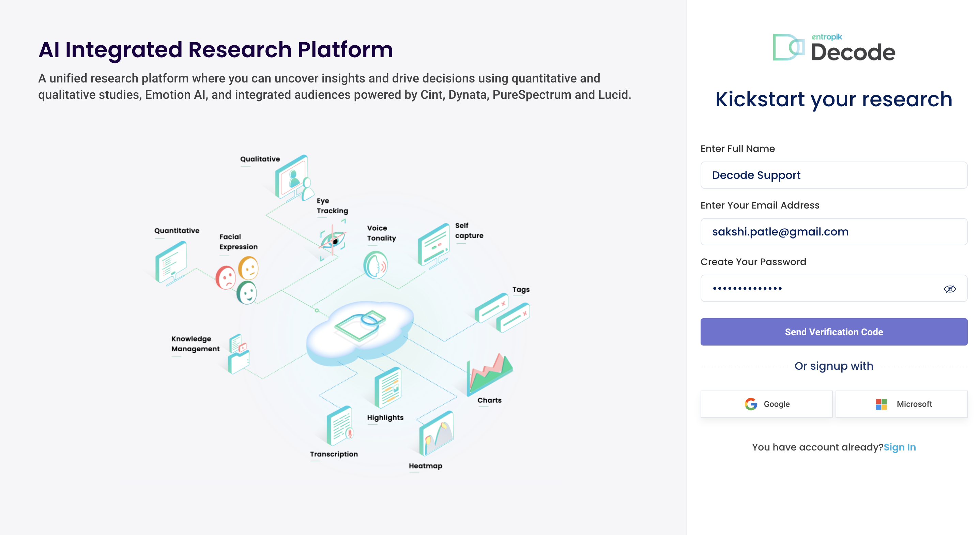Click the Tags card illustration
This screenshot has width=980, height=535.
pos(502,313)
